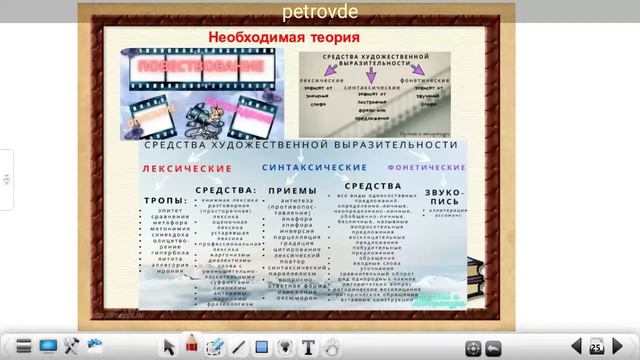The image size is (640, 360).
Task: Select the blue square shape tool
Action: tap(261, 347)
